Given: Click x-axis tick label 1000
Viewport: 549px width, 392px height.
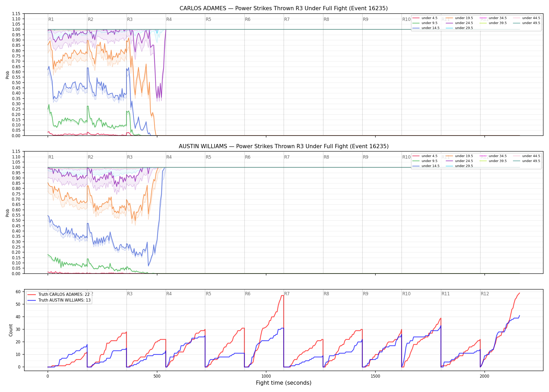Looking at the screenshot, I should click(x=266, y=376).
